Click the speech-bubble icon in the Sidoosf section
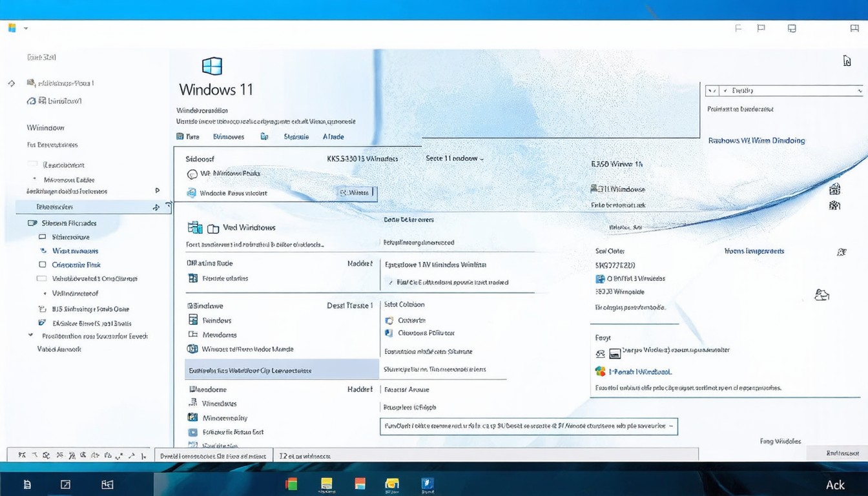This screenshot has width=868, height=496. (x=191, y=174)
